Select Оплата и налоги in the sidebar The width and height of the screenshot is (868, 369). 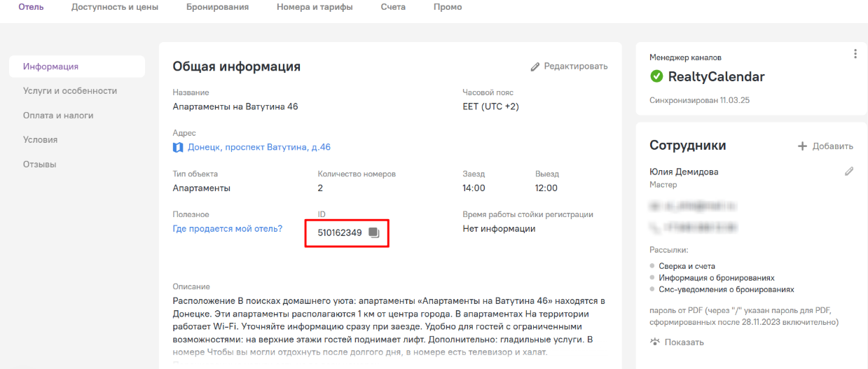point(58,116)
